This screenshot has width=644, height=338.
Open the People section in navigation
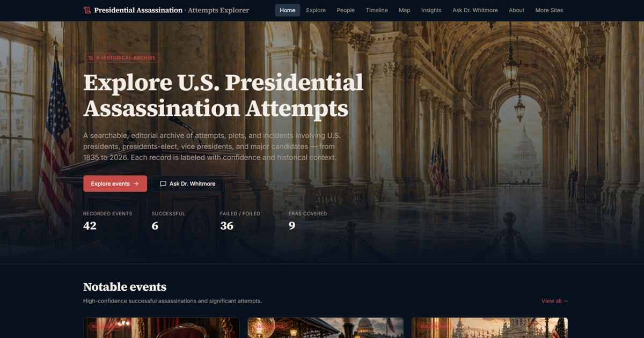coord(346,10)
